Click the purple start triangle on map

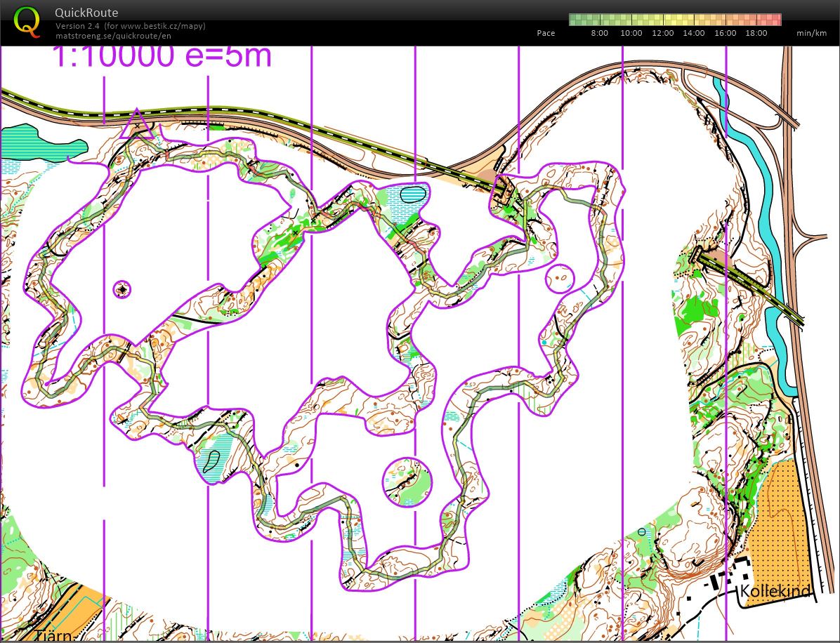pos(136,124)
